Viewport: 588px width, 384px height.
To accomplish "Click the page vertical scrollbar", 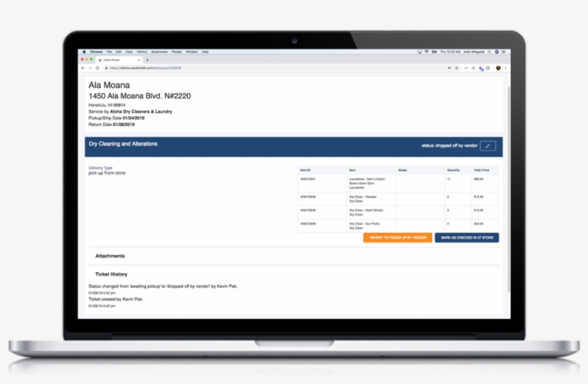I will point(508,179).
